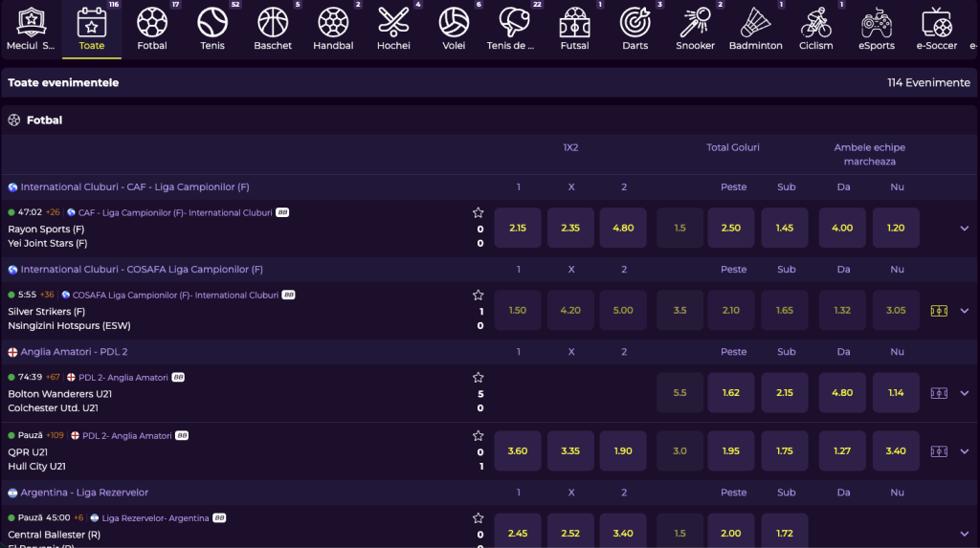Choose Nu 3.05 Silver Strikers row
The image size is (980, 548).
click(896, 311)
